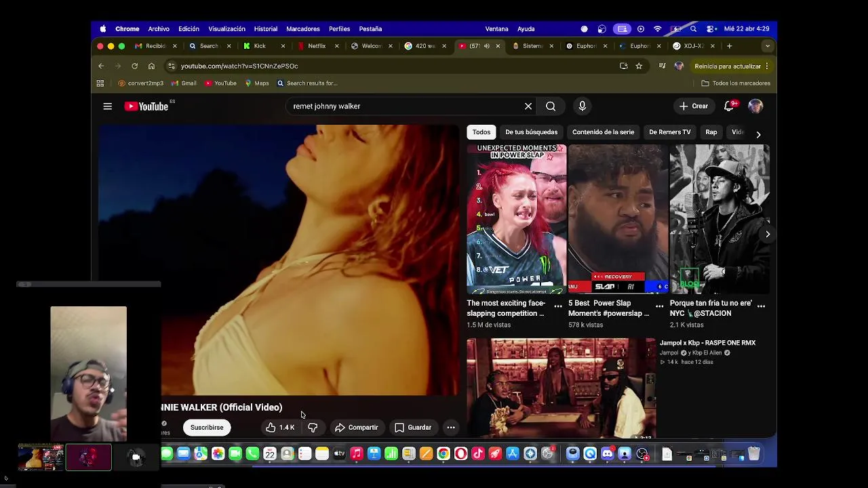The height and width of the screenshot is (488, 868).
Task: Click the URL youtube.com/watch address bar
Action: [x=239, y=66]
